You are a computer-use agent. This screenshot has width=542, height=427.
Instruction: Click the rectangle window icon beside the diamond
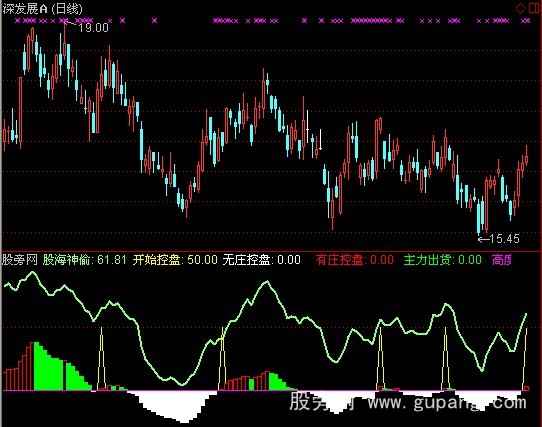535,8
